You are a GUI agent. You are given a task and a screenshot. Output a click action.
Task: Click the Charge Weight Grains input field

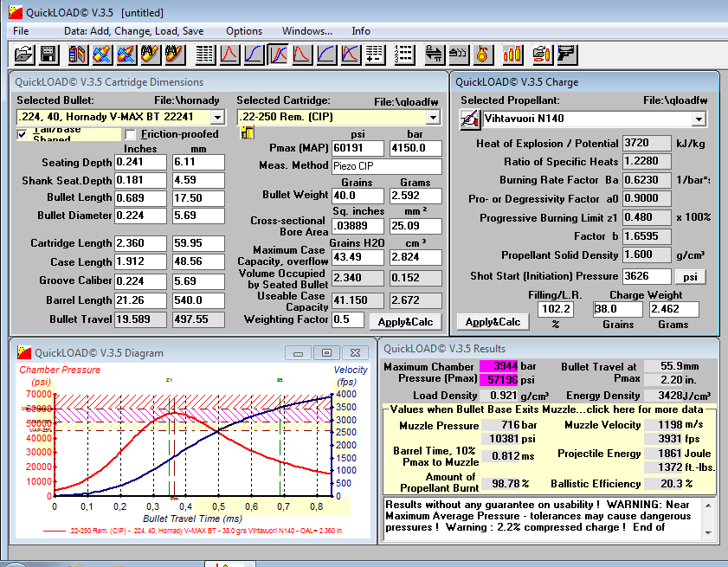coord(620,309)
